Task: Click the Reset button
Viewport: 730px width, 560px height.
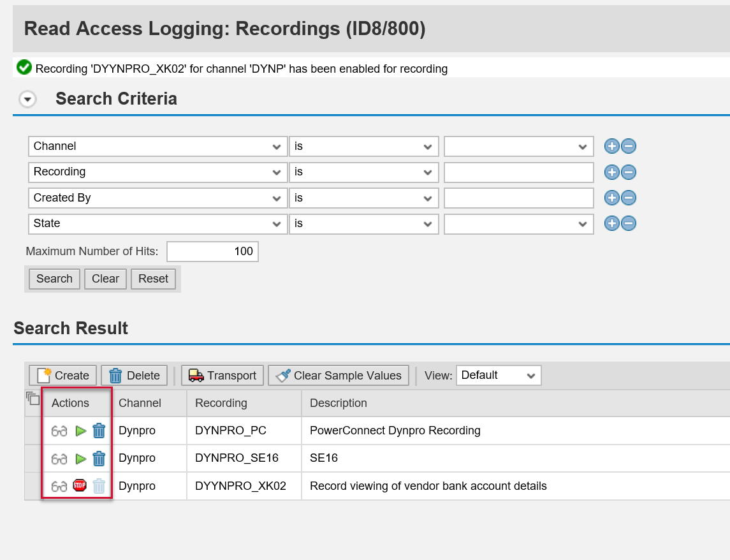Action: [153, 279]
